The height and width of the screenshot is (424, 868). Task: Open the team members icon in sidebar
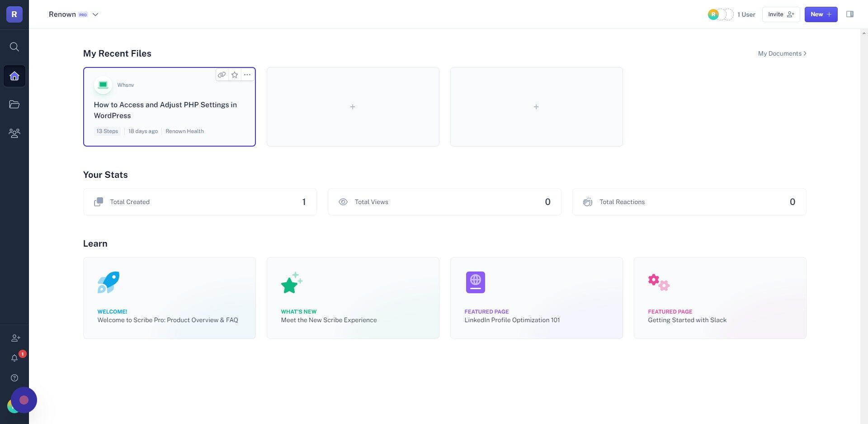click(14, 133)
